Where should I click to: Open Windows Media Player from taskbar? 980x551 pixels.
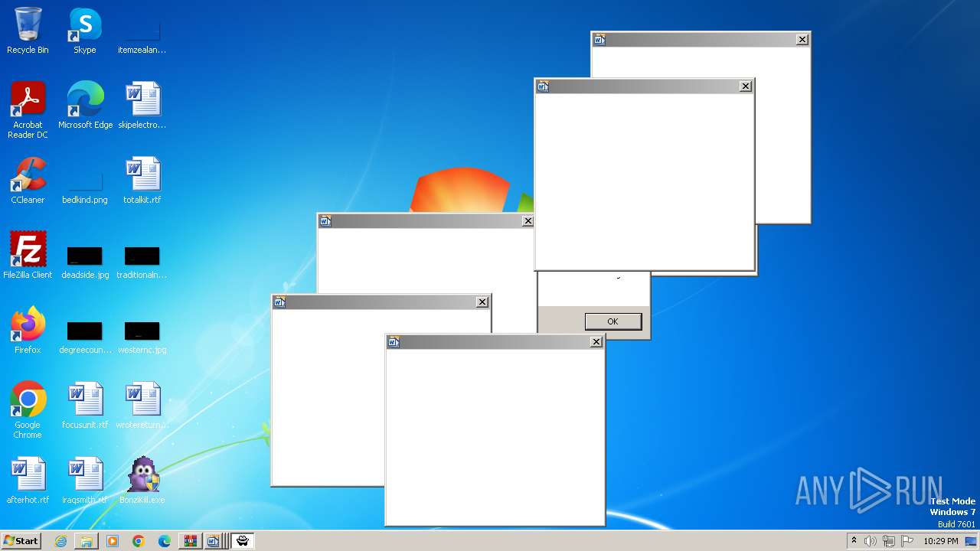[x=113, y=541]
